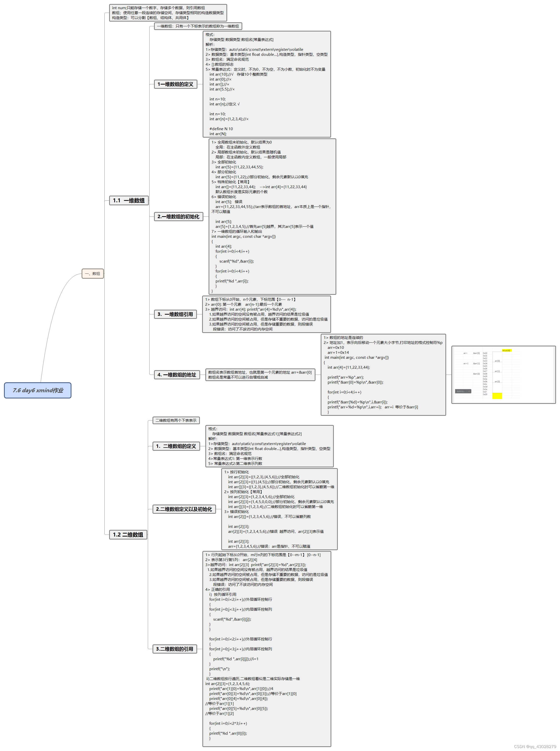The image size is (560, 751).
Task: Select the '3. 一维数组引用' subtopic
Action: [175, 314]
